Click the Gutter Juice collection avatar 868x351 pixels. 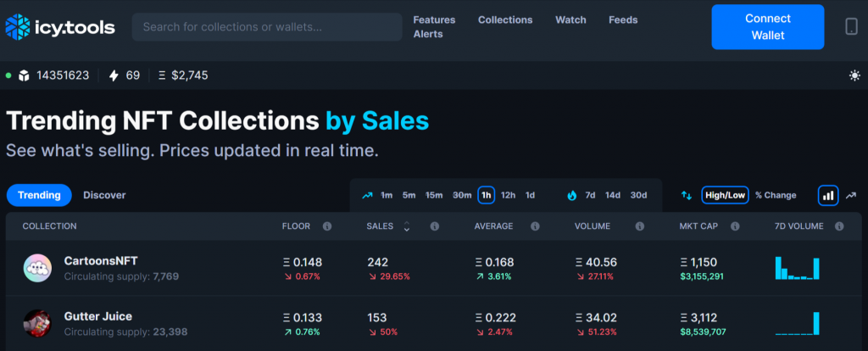tap(37, 323)
